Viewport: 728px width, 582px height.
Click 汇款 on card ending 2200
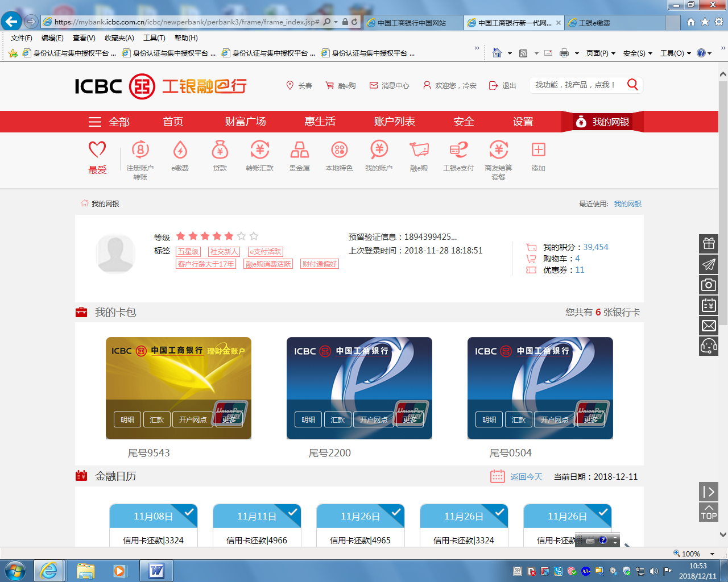pos(338,419)
